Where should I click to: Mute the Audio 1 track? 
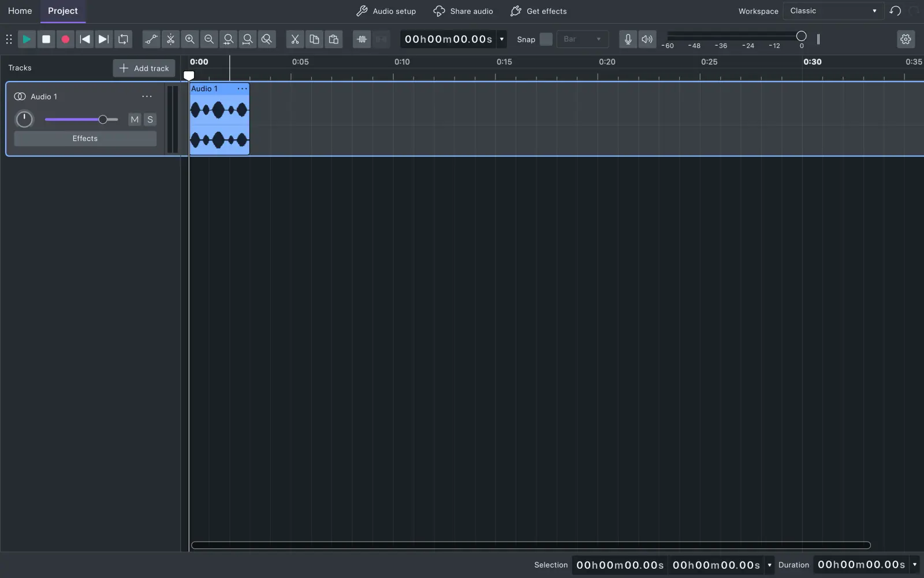[135, 120]
